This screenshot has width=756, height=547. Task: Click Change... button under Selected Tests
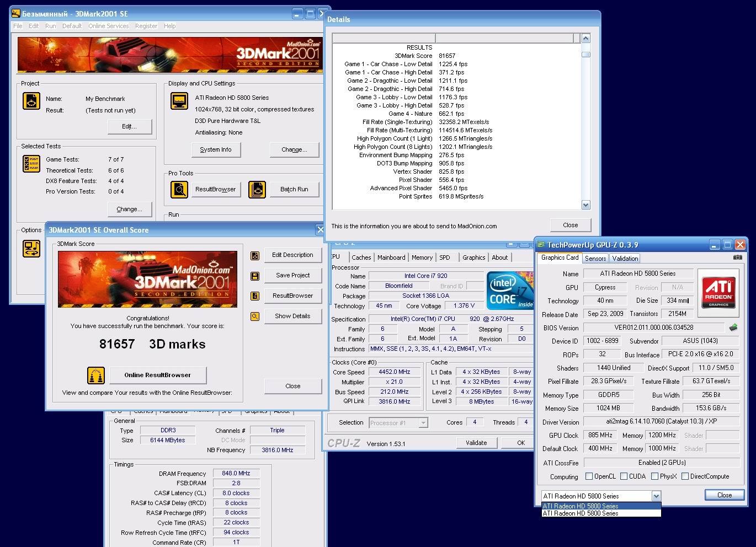point(129,209)
